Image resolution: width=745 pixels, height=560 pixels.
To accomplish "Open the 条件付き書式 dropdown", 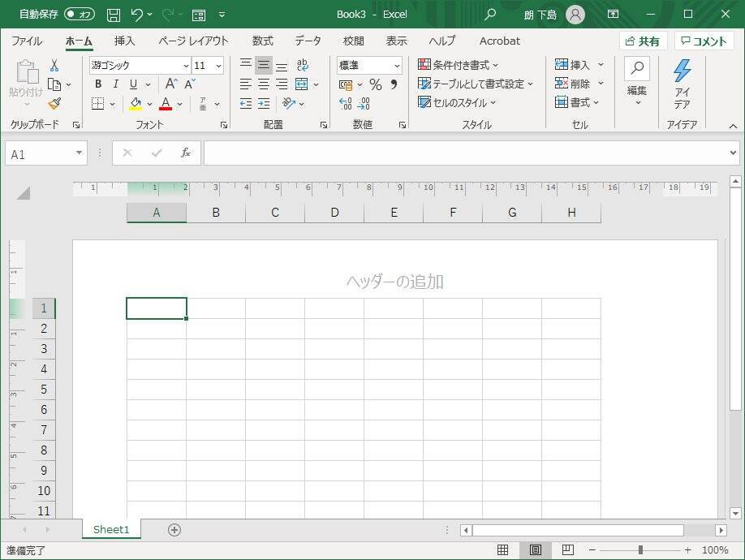I will pyautogui.click(x=459, y=65).
